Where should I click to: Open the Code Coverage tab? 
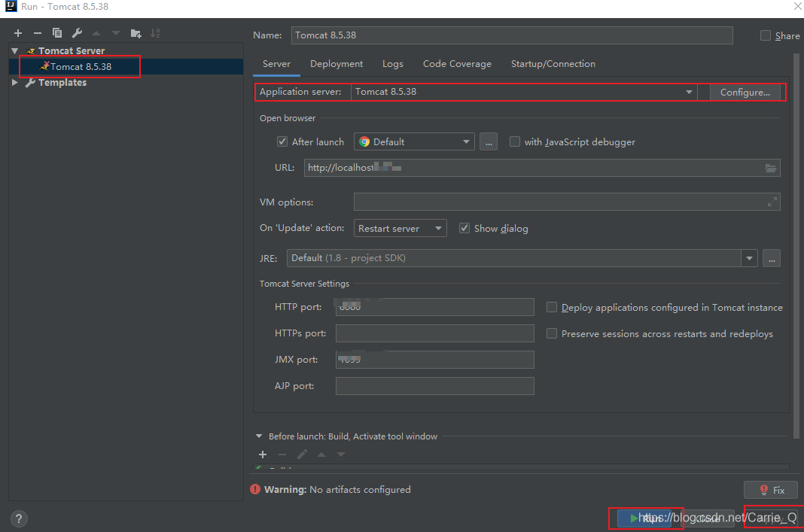(457, 64)
